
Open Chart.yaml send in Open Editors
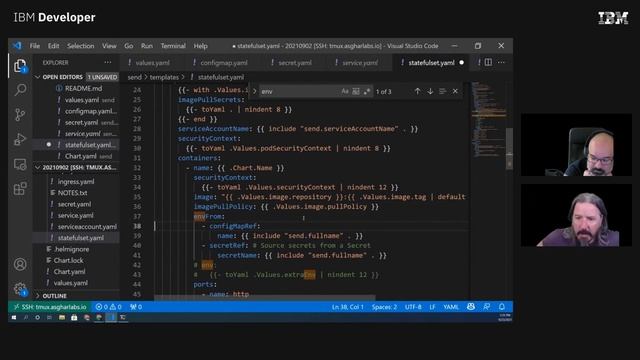point(88,156)
